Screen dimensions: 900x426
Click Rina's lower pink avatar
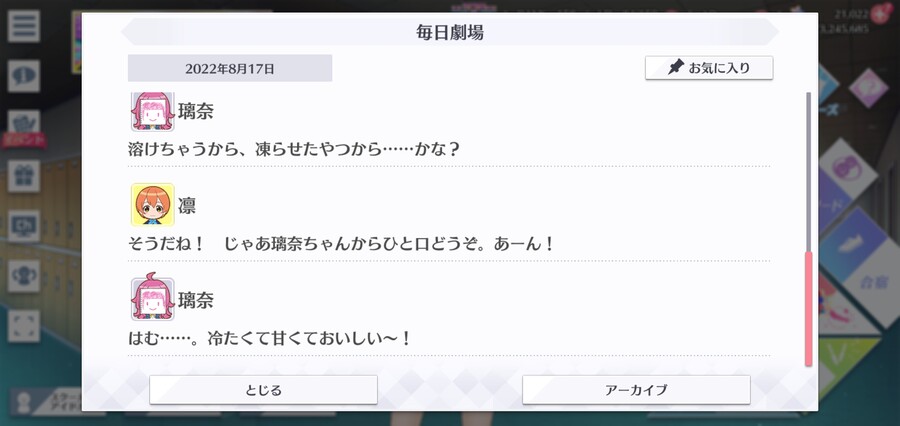coord(152,297)
